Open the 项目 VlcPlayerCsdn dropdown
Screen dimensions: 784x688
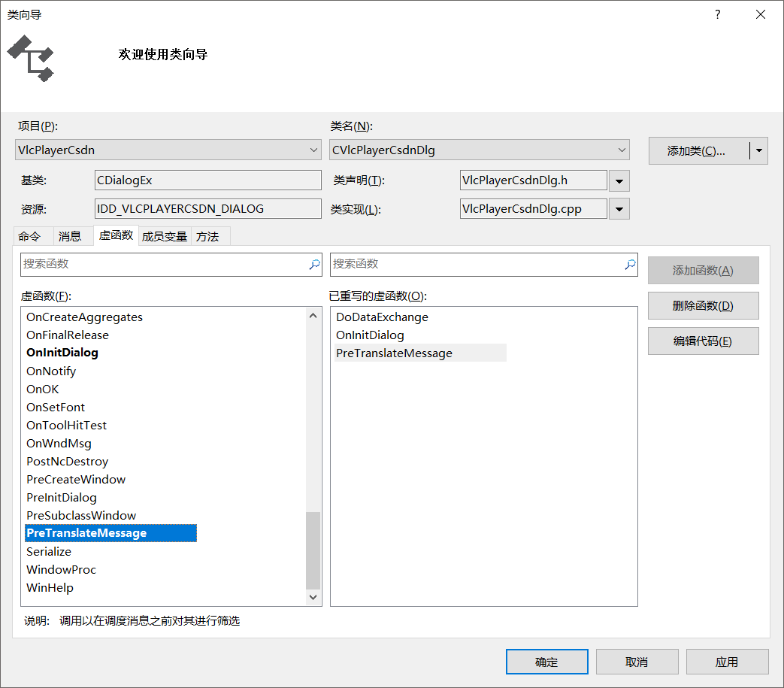coord(313,150)
